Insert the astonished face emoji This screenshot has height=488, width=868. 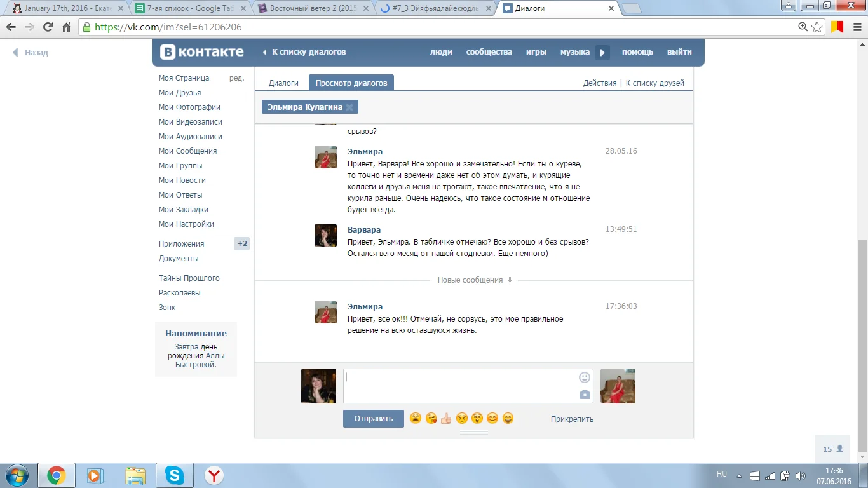[x=477, y=418]
